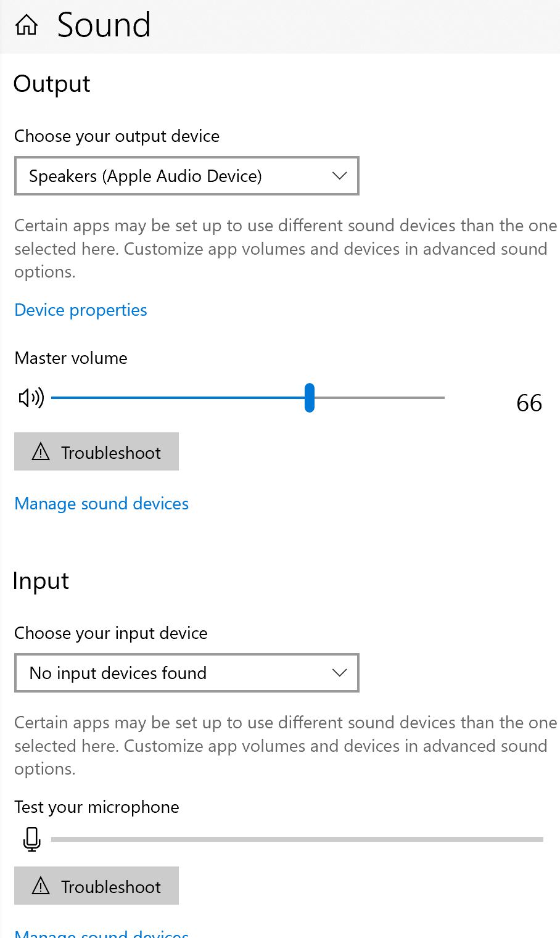Click the blue filled part of volume track

tap(178, 398)
